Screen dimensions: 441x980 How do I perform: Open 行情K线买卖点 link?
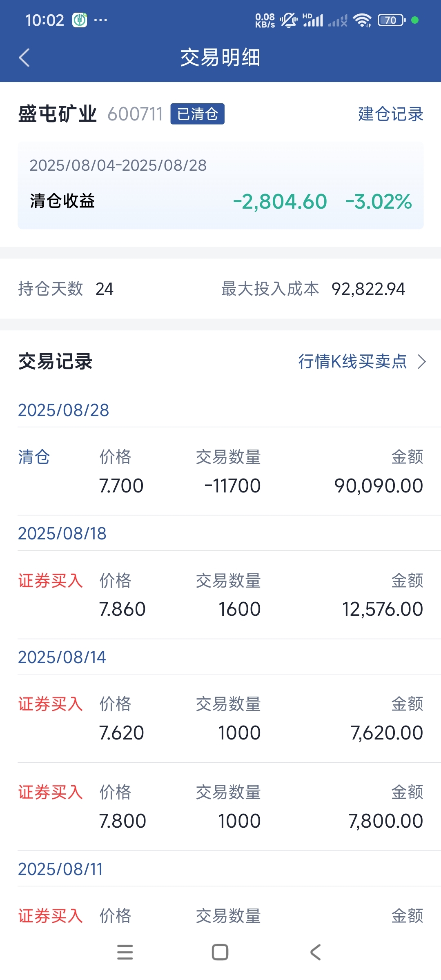(x=352, y=361)
